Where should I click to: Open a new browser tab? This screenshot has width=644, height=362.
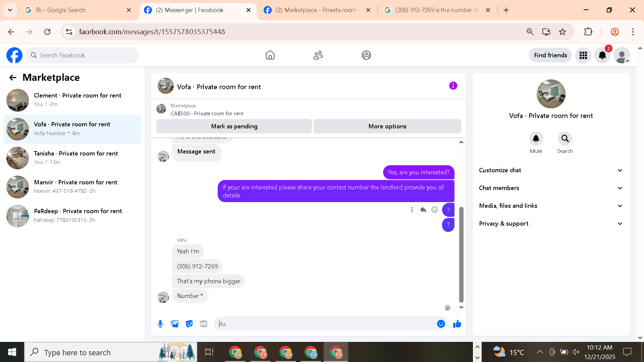click(506, 10)
